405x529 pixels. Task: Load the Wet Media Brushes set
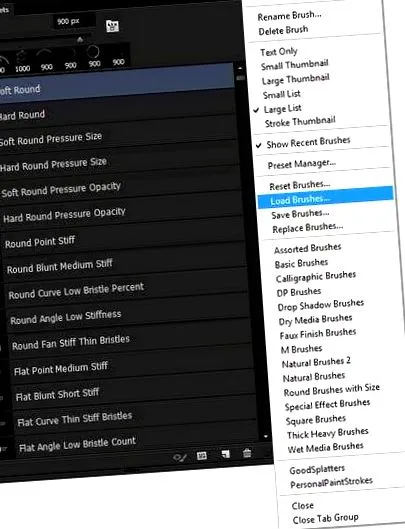tap(325, 447)
